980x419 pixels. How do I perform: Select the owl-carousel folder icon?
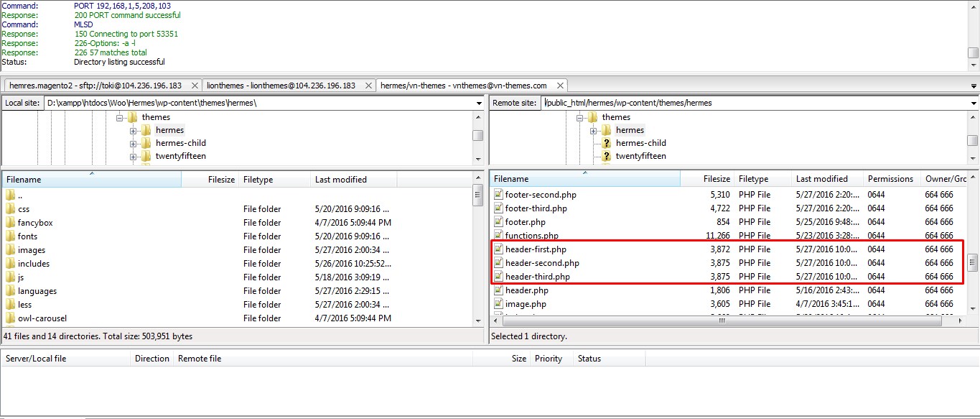point(10,318)
